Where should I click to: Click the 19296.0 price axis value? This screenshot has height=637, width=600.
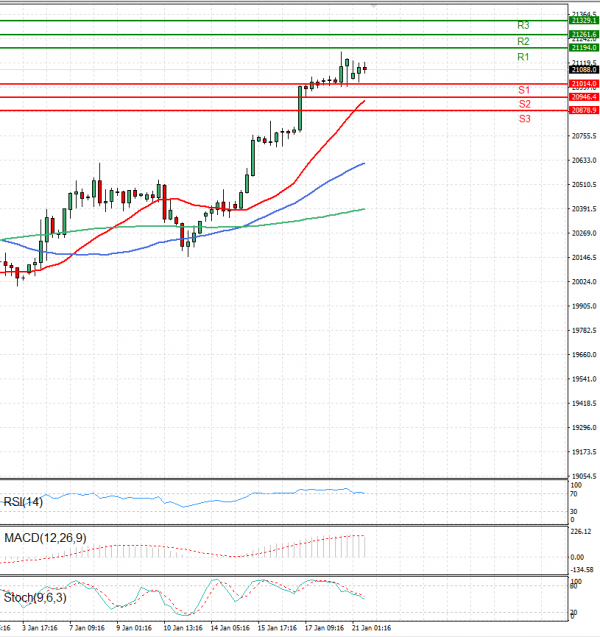point(584,428)
